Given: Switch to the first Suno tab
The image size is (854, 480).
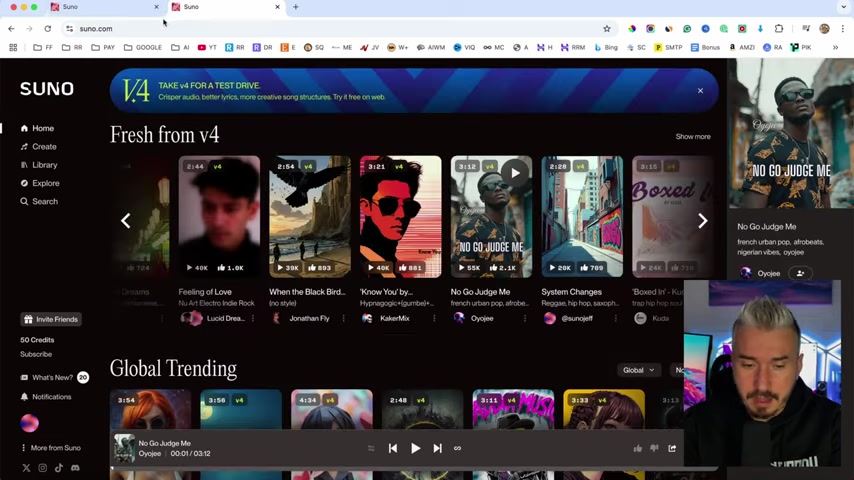Looking at the screenshot, I should pos(103,7).
